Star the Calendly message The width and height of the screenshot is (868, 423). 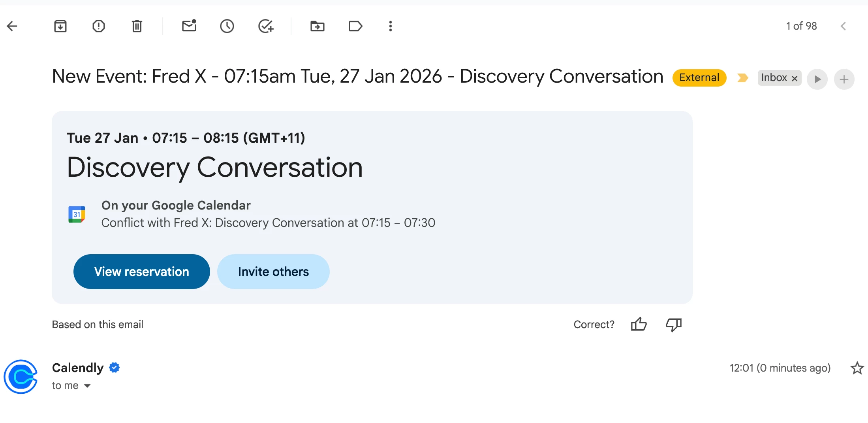[x=857, y=368]
